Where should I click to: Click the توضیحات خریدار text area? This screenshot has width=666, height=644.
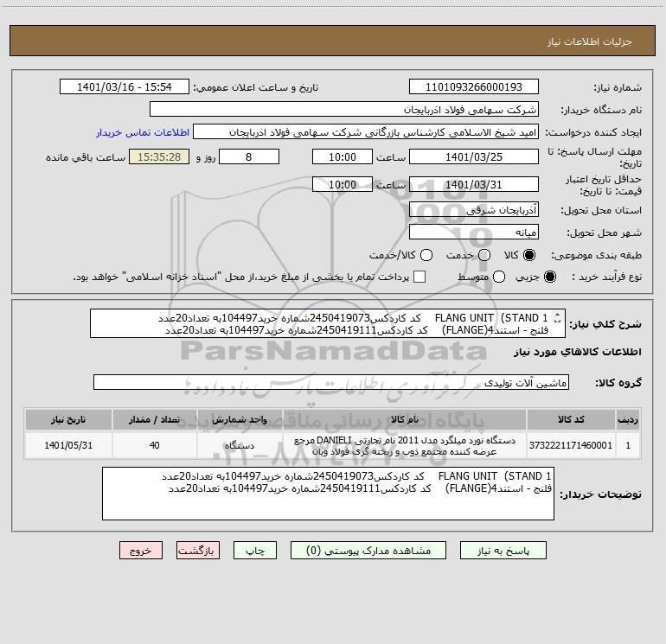328,494
